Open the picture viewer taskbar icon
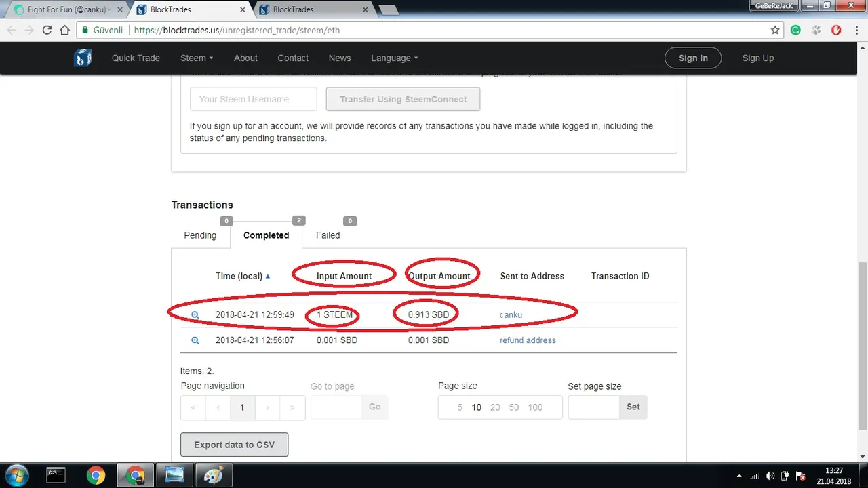Screen dimensions: 868x488 coord(174,476)
